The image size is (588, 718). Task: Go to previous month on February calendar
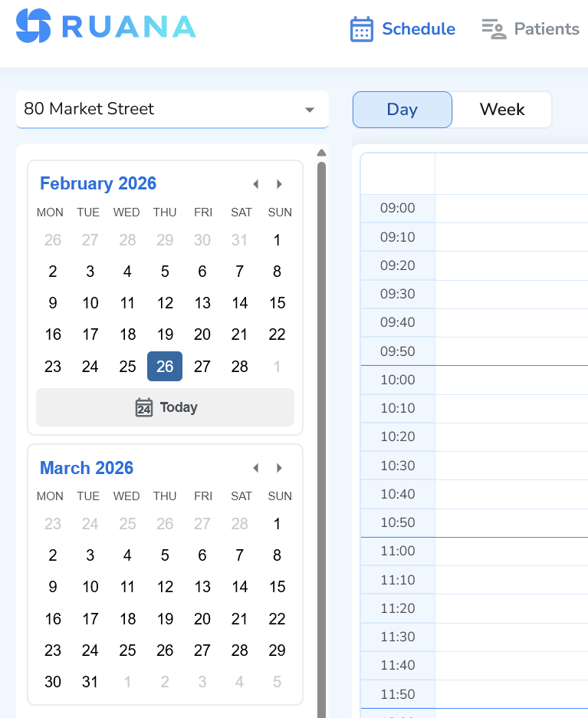click(256, 184)
